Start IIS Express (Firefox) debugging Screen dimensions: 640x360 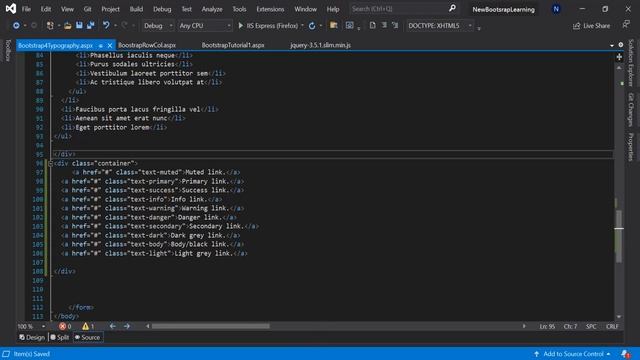click(x=268, y=26)
